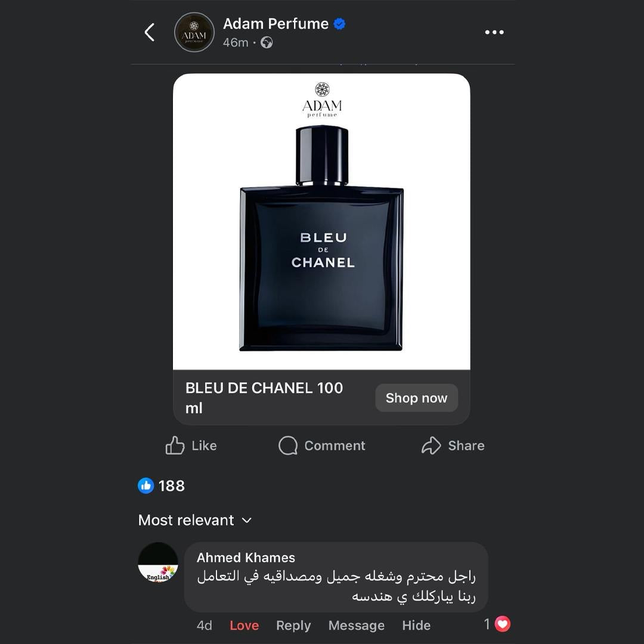Click the BLEU DE CHANEL 100 ml title
This screenshot has width=644, height=644.
264,398
